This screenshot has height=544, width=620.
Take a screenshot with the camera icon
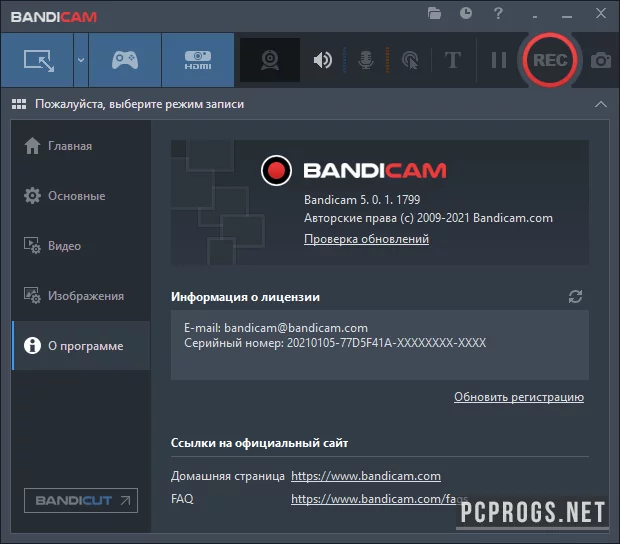(601, 60)
